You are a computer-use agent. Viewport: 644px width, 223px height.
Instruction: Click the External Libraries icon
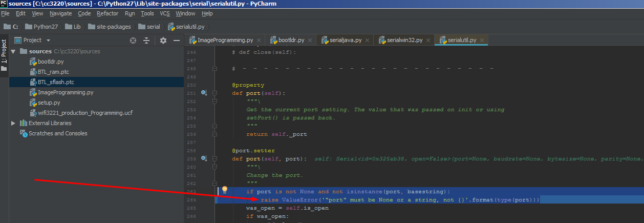[x=23, y=123]
